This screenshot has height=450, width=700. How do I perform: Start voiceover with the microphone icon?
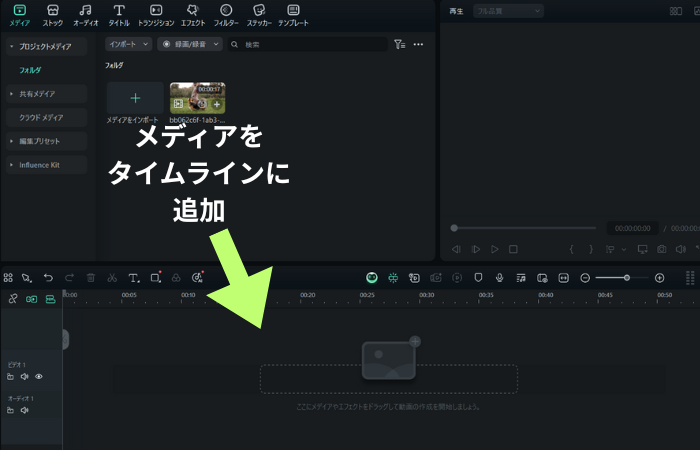[x=500, y=278]
